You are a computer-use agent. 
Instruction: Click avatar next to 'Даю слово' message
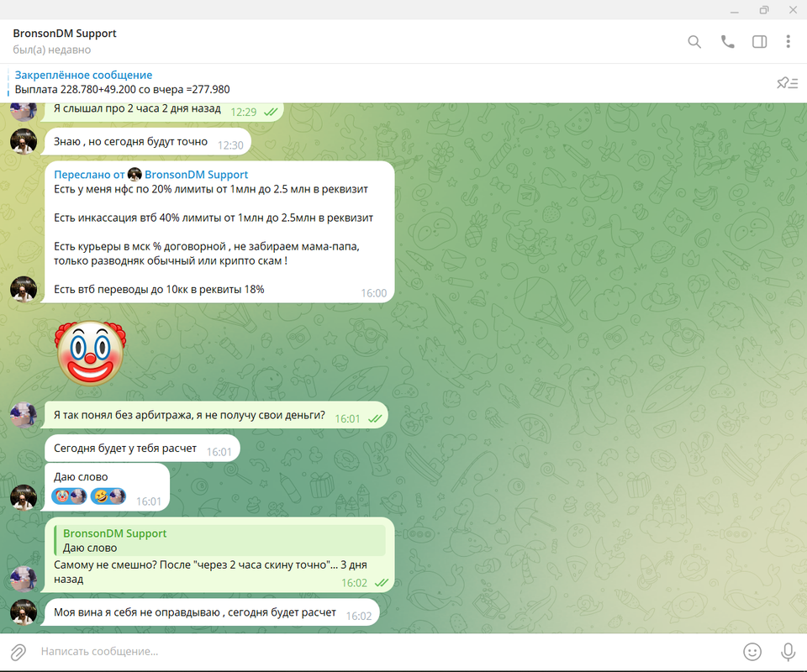[x=24, y=497]
